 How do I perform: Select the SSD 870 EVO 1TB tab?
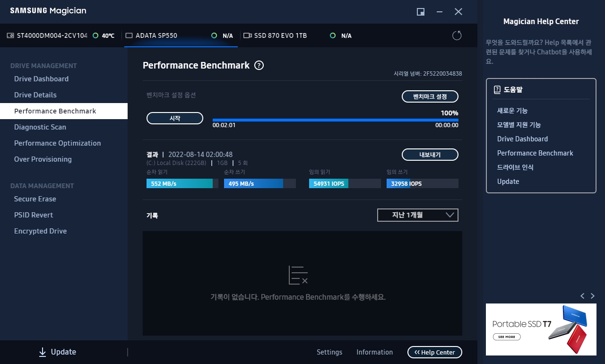coord(298,35)
